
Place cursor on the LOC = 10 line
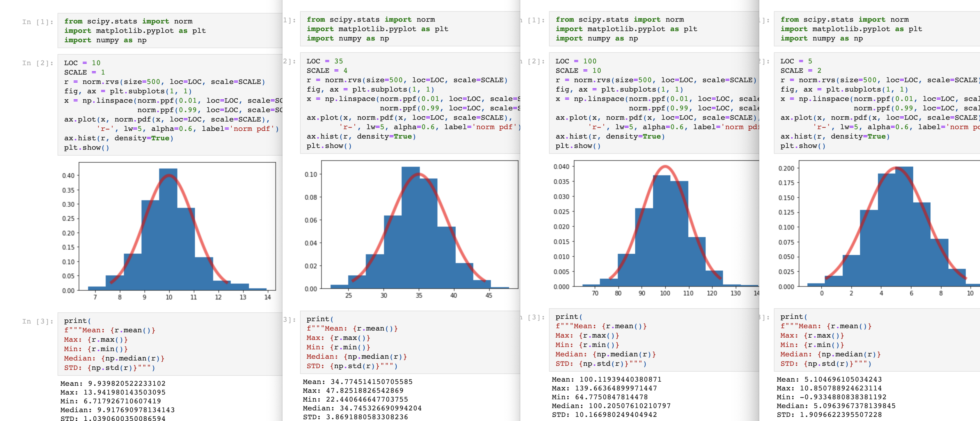point(82,63)
